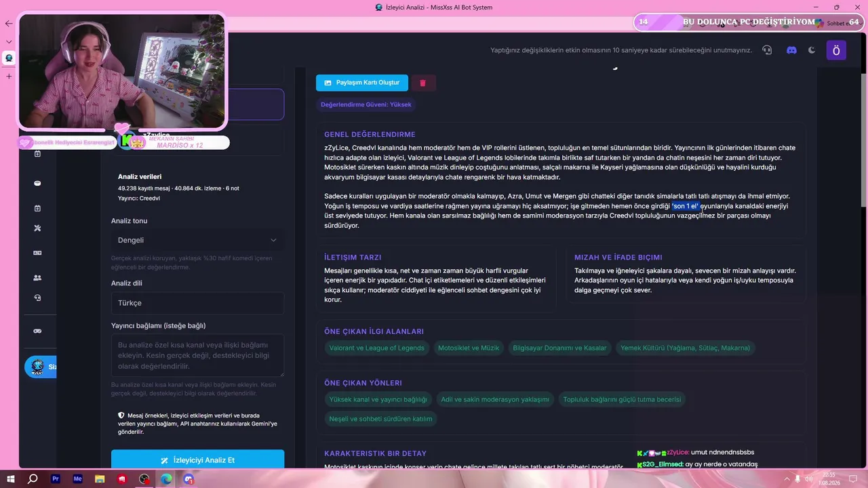868x488 pixels.
Task: Click the İzleyici Analizi tab favicon in the sidebar
Action: click(x=9, y=58)
